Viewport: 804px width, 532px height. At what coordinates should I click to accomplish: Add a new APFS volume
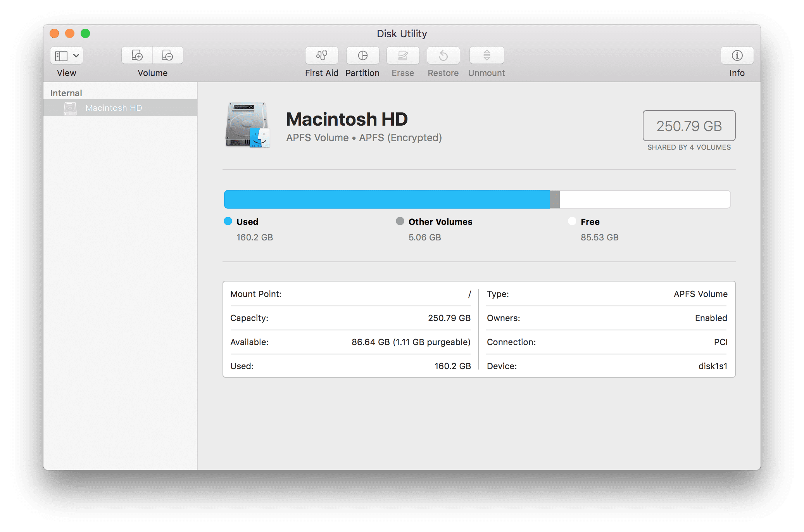tap(137, 55)
